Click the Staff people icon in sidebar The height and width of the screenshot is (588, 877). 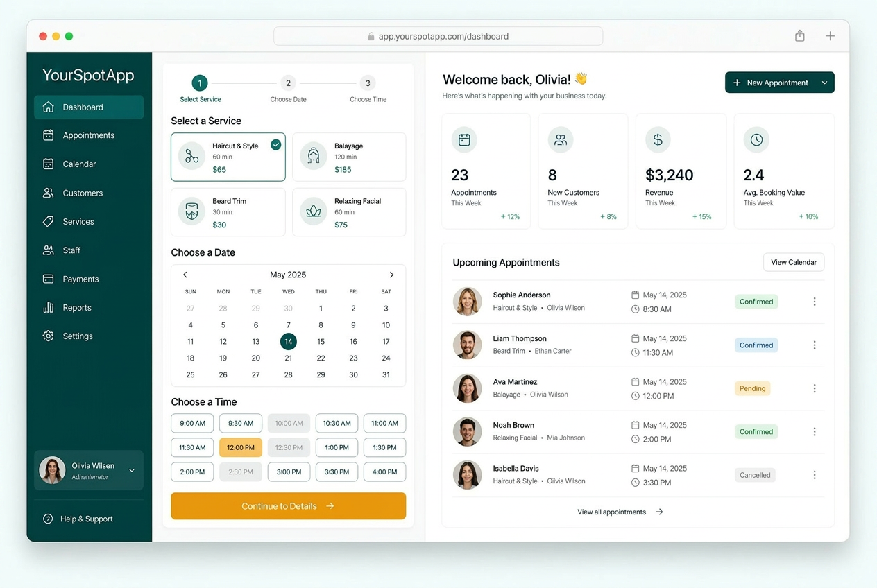coord(48,250)
